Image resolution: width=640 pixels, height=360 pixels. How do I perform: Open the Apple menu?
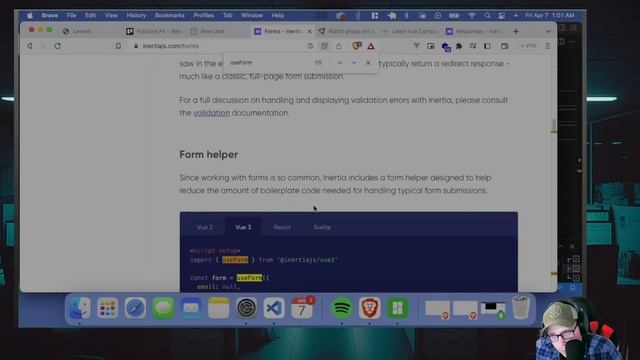coord(30,16)
